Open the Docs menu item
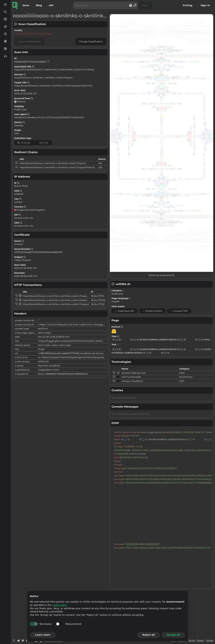This screenshot has width=215, height=644. [26, 5]
